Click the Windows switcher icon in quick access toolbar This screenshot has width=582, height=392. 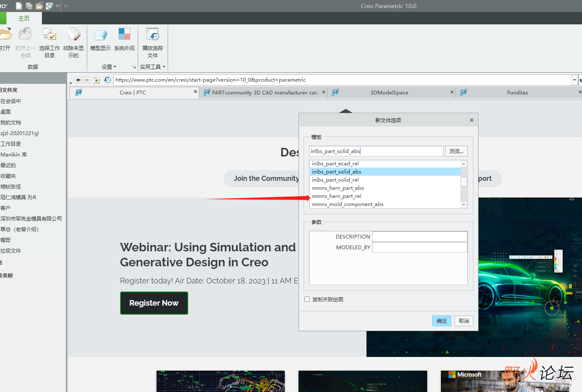tap(49, 6)
